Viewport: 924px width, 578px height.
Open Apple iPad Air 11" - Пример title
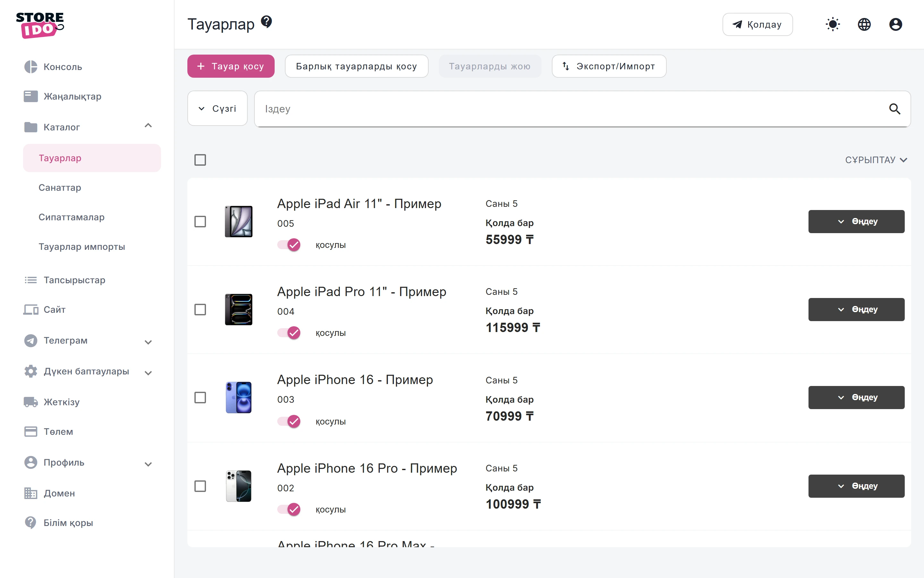pyautogui.click(x=359, y=204)
